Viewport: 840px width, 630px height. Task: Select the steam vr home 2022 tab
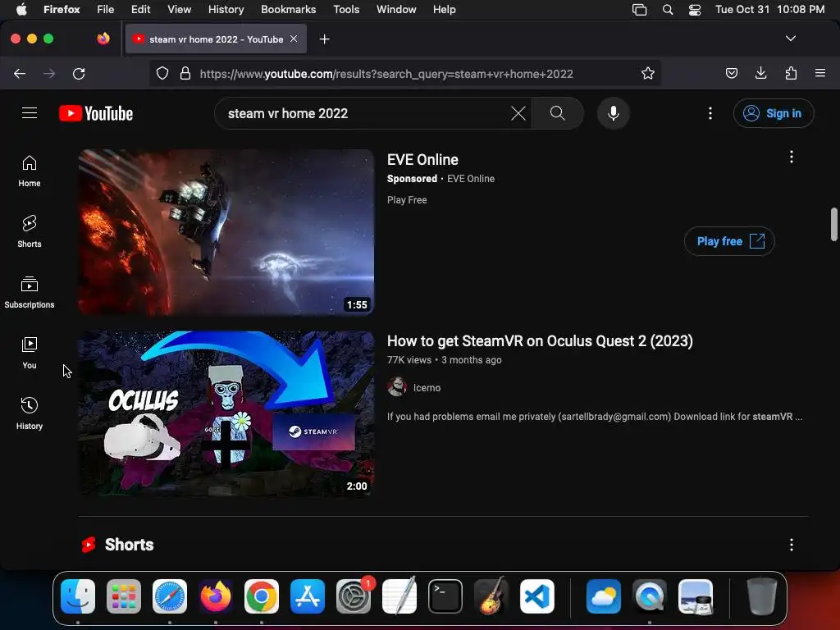[216, 39]
